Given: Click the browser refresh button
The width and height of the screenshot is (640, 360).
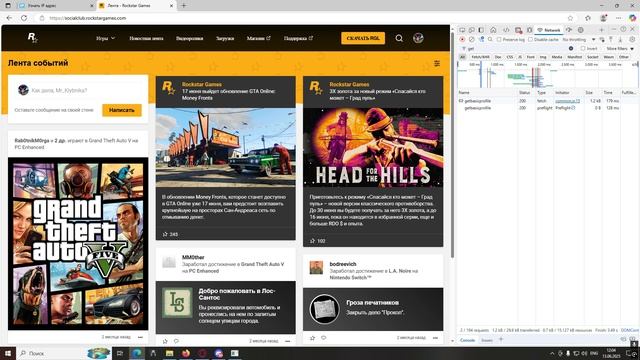Looking at the screenshot, I should [x=24, y=18].
